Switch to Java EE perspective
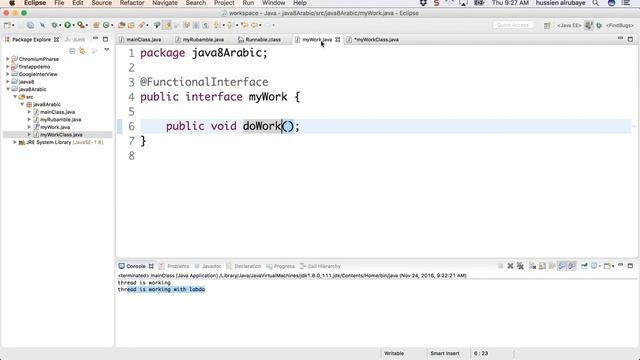 pyautogui.click(x=569, y=25)
